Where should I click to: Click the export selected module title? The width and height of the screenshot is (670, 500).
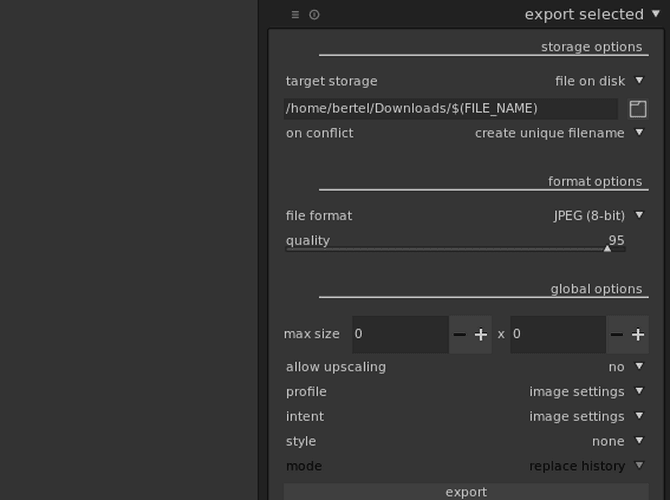584,15
